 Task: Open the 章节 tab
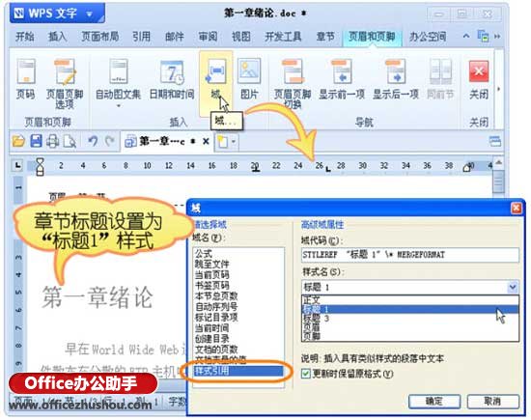325,37
